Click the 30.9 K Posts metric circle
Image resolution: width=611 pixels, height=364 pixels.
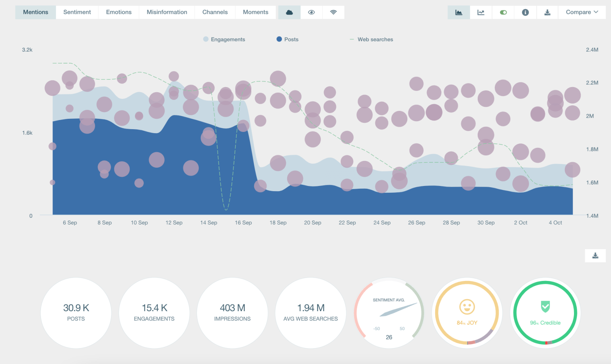[x=76, y=313]
